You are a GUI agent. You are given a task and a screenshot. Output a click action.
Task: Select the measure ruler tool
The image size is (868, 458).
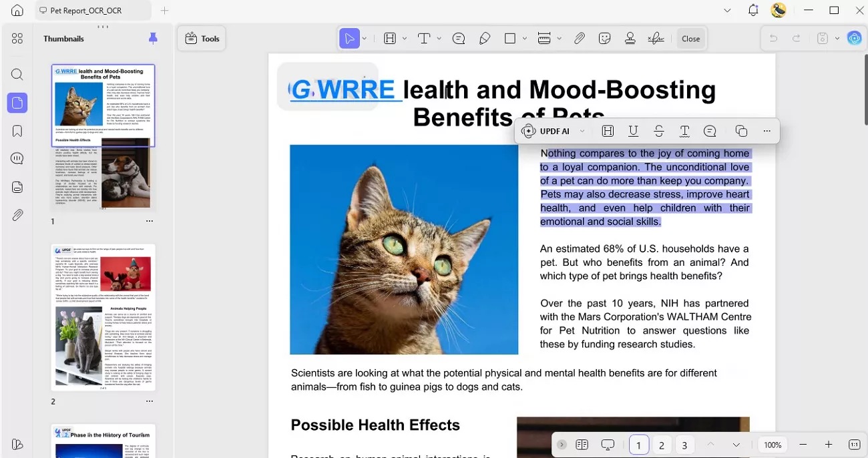[544, 39]
